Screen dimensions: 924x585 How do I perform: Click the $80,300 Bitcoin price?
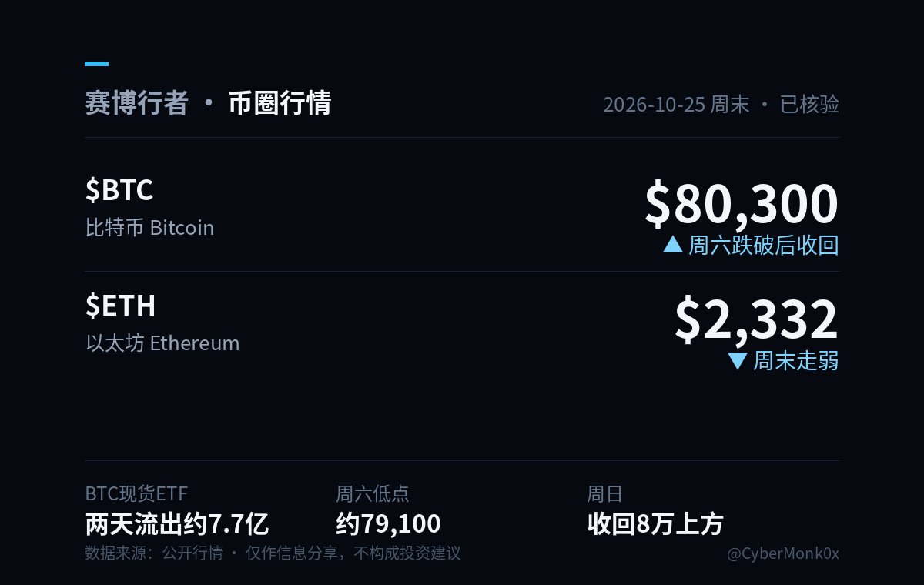(x=742, y=204)
